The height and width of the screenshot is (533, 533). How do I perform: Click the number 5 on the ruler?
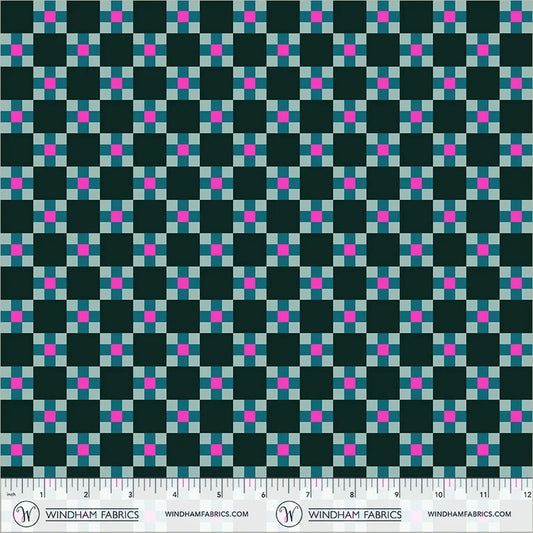[219, 495]
